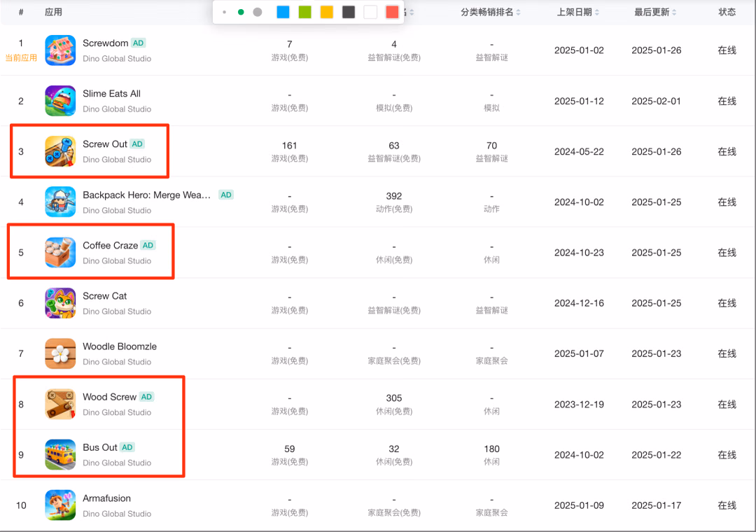
Task: Click Screw Out's grossing rank 70
Action: point(492,146)
